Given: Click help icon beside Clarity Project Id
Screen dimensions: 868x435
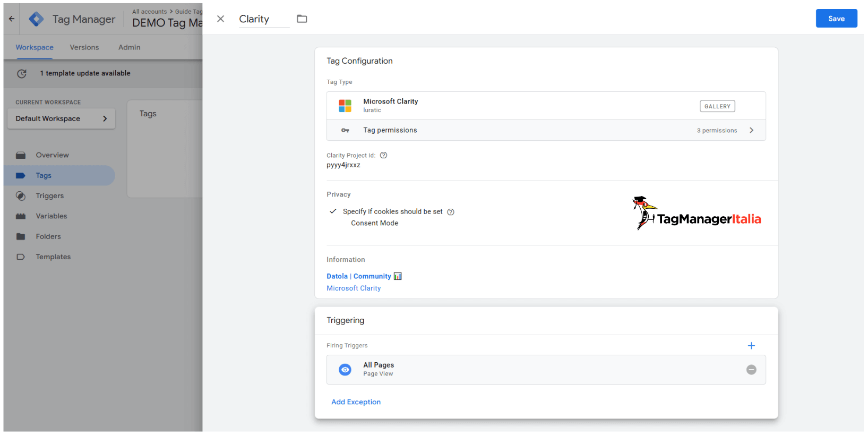Looking at the screenshot, I should [383, 156].
